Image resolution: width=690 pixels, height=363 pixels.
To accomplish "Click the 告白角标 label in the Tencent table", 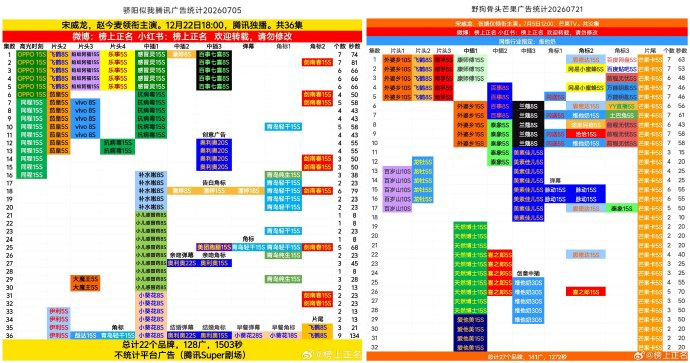I will 214,183.
